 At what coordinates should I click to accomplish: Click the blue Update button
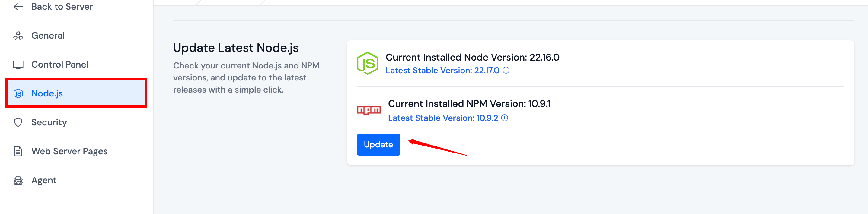tap(378, 145)
